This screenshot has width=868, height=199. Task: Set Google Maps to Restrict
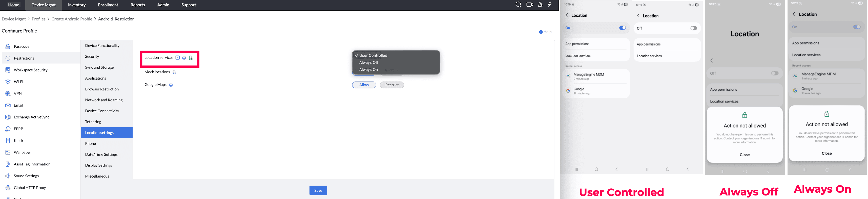(392, 85)
